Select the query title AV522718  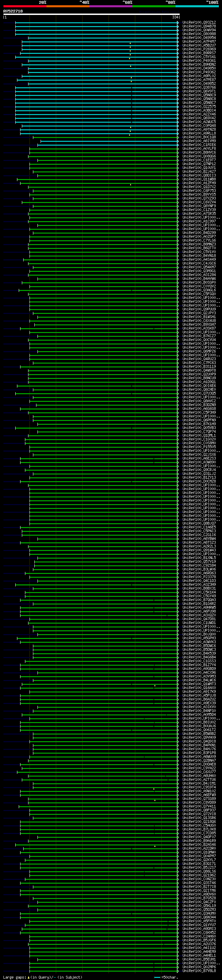(13, 11)
